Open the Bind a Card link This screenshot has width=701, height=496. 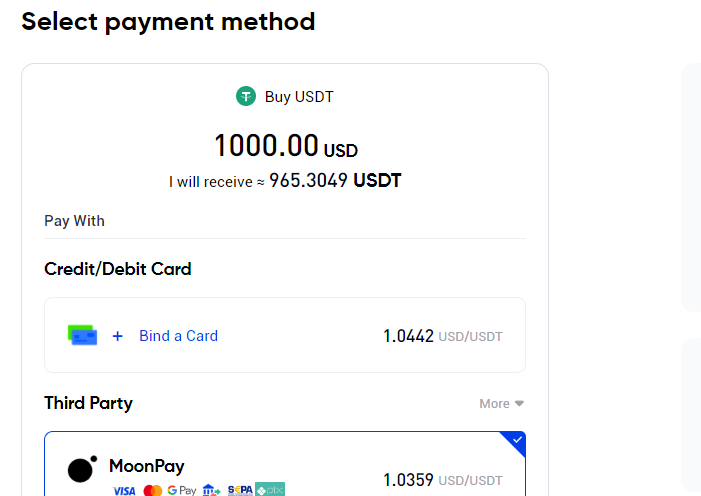[x=178, y=336]
